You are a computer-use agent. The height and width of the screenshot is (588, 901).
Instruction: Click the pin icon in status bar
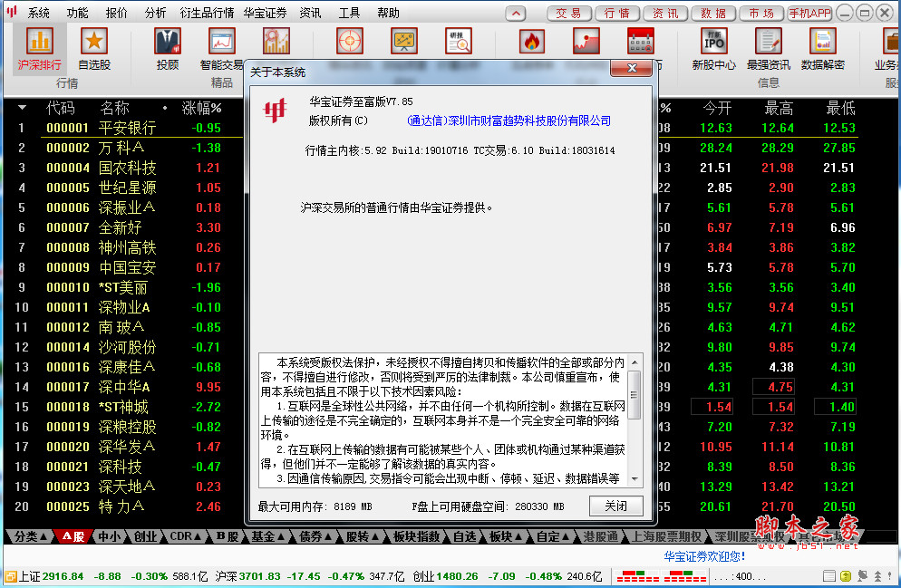862,576
